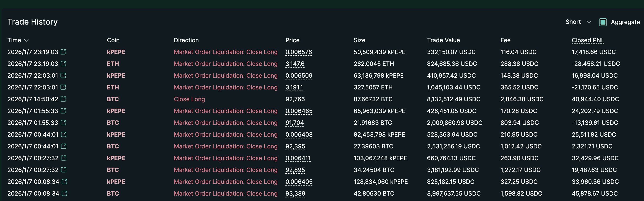
Task: Click the Trade History panel title
Action: (x=32, y=22)
